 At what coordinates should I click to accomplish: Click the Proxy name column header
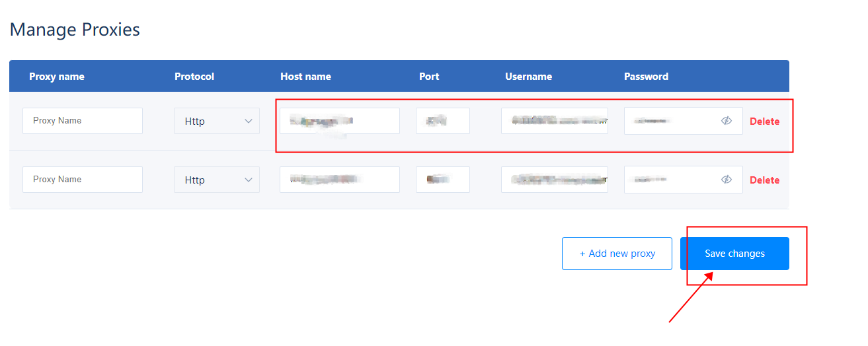[x=57, y=77]
